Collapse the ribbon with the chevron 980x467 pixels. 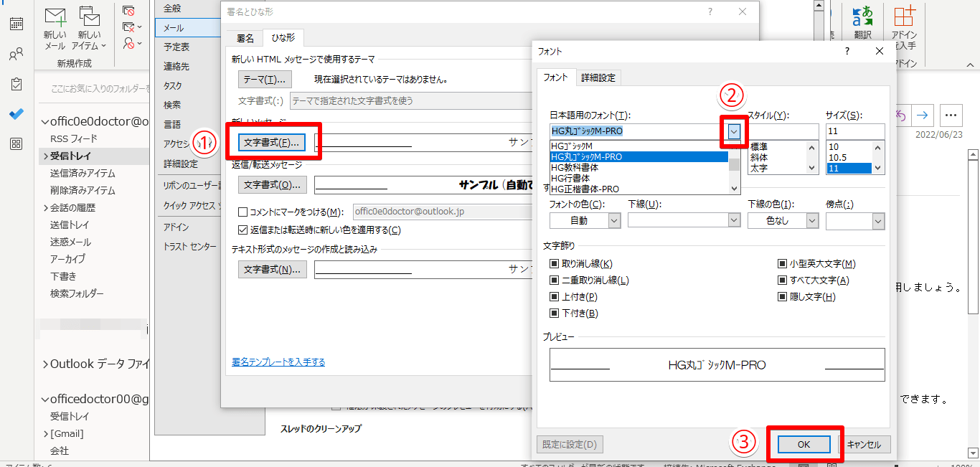(x=972, y=65)
